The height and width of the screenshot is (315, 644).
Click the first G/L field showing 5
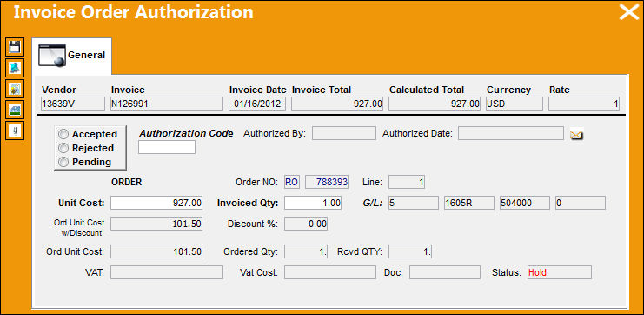pos(414,203)
